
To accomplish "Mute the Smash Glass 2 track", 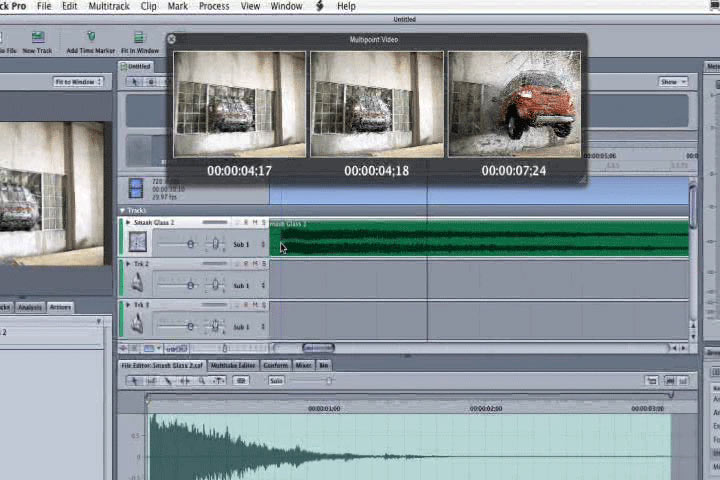I will pyautogui.click(x=255, y=222).
